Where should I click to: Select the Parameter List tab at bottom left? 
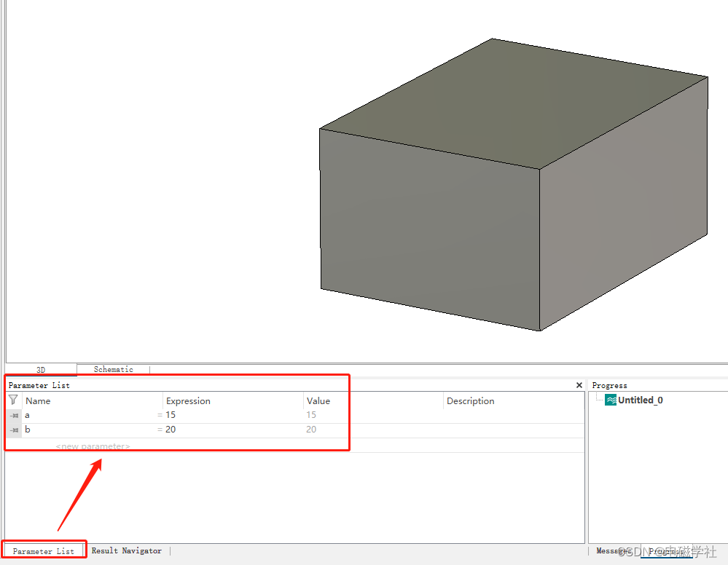(x=44, y=551)
